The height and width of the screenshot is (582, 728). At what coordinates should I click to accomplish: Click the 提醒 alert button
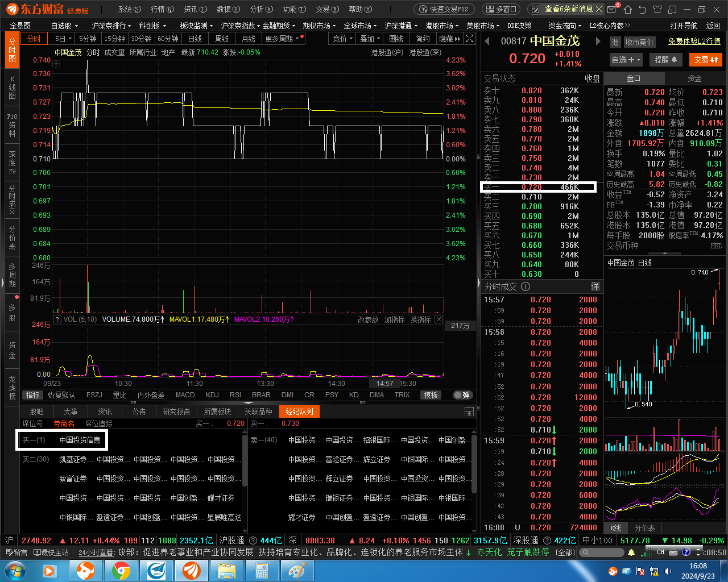coord(666,60)
